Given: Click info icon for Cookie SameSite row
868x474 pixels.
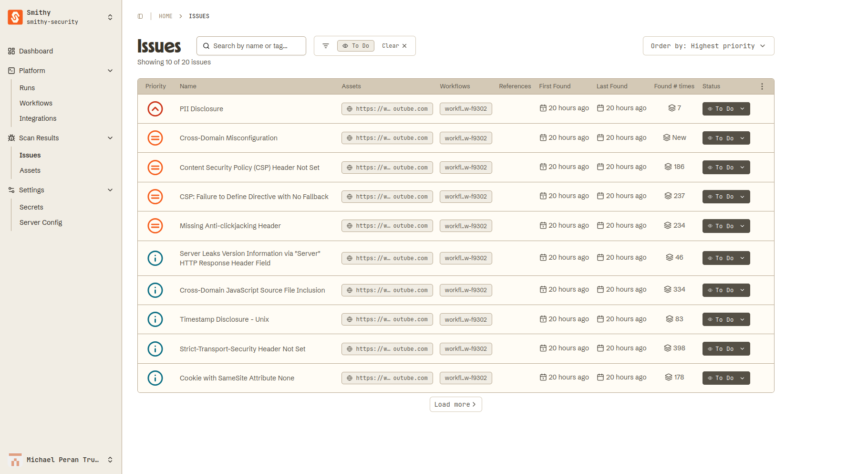Looking at the screenshot, I should pyautogui.click(x=155, y=378).
